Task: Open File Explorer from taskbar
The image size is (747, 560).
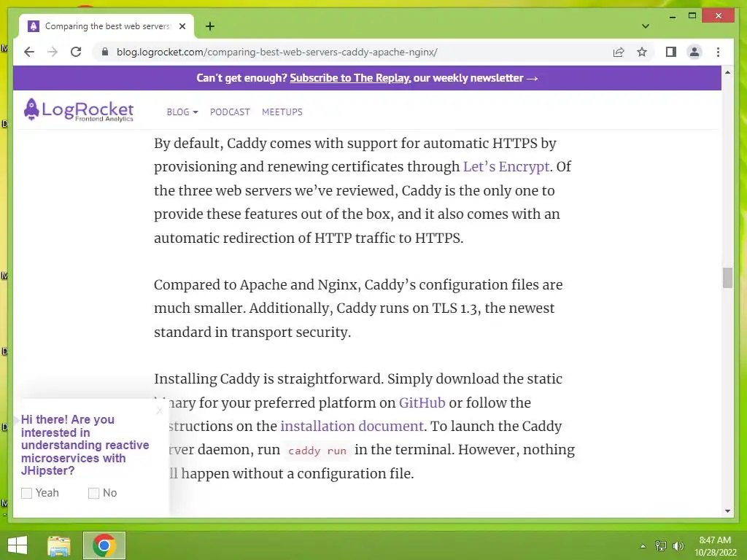Action: point(59,545)
